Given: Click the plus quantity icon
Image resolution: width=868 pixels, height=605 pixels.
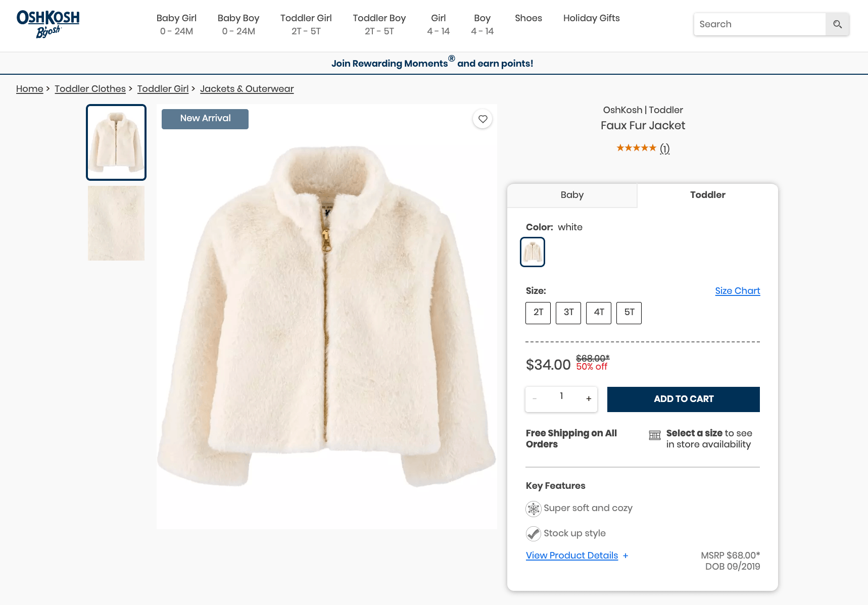Looking at the screenshot, I should pyautogui.click(x=589, y=399).
